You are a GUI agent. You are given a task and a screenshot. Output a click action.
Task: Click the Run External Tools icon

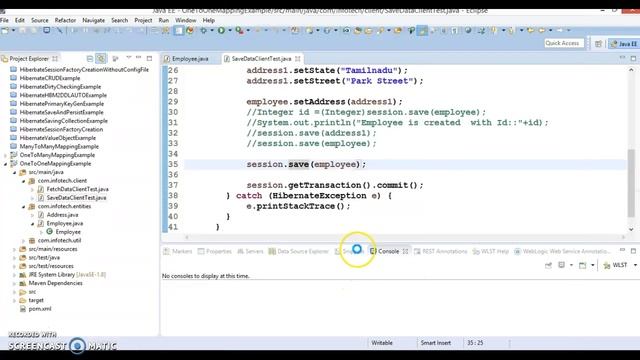[239, 30]
